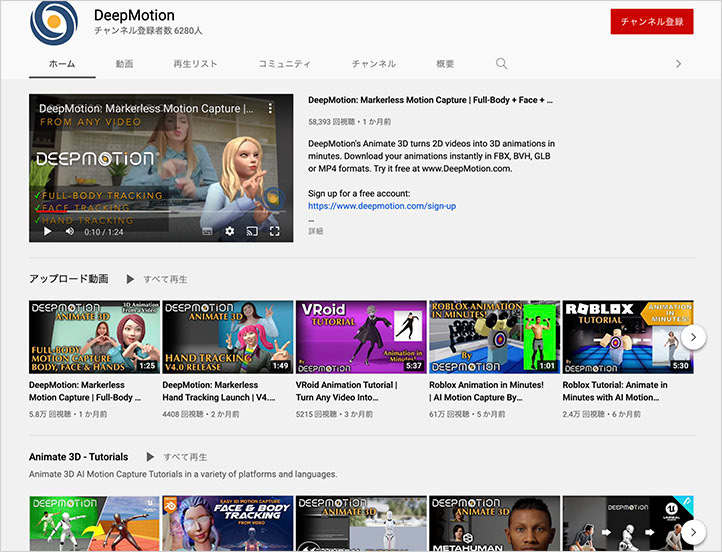Click the cast to TV icon
Viewport: 722px width, 552px height.
pyautogui.click(x=252, y=232)
